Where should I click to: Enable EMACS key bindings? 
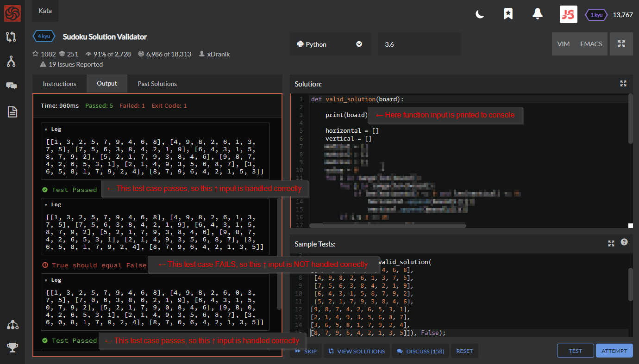[591, 44]
